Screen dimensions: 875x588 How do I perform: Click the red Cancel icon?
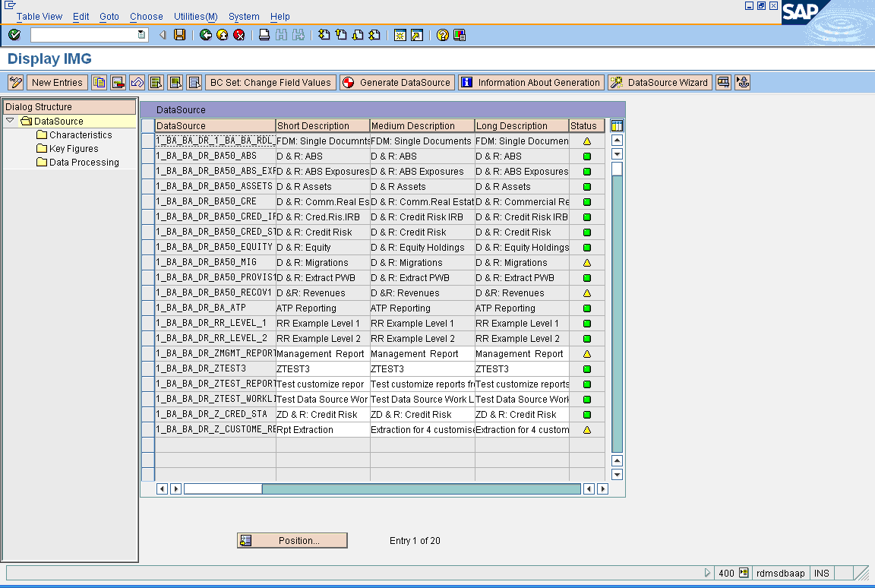click(x=238, y=35)
